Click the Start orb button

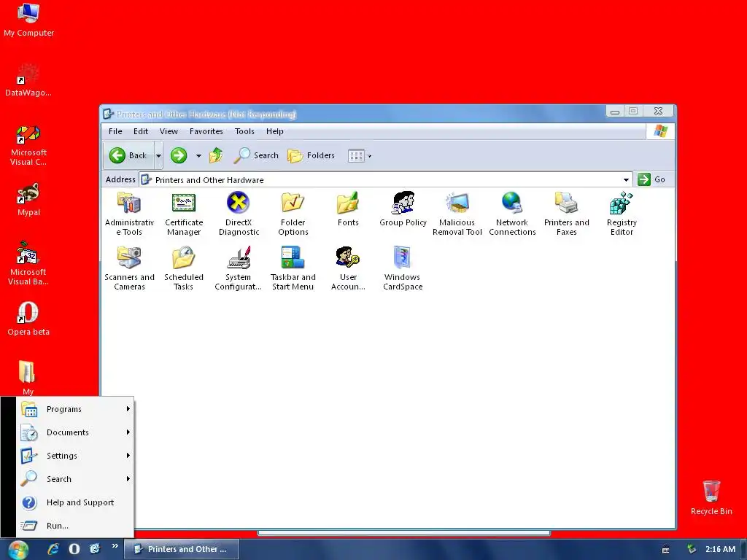18,550
